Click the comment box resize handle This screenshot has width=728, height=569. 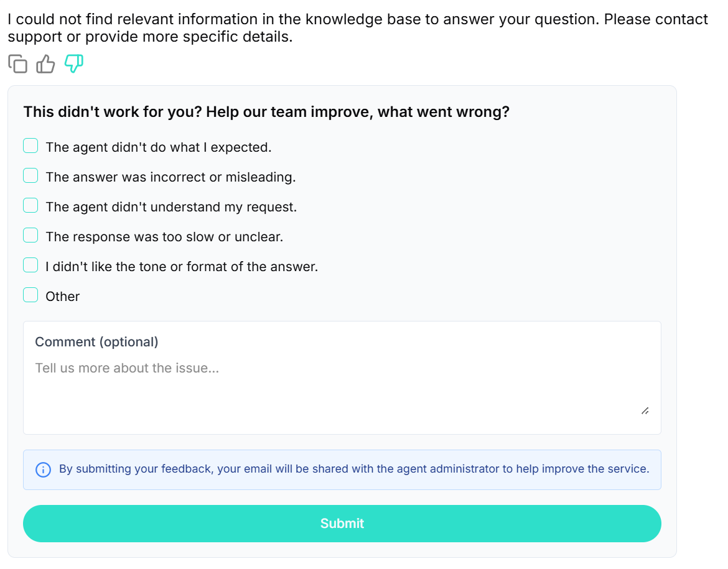point(645,411)
